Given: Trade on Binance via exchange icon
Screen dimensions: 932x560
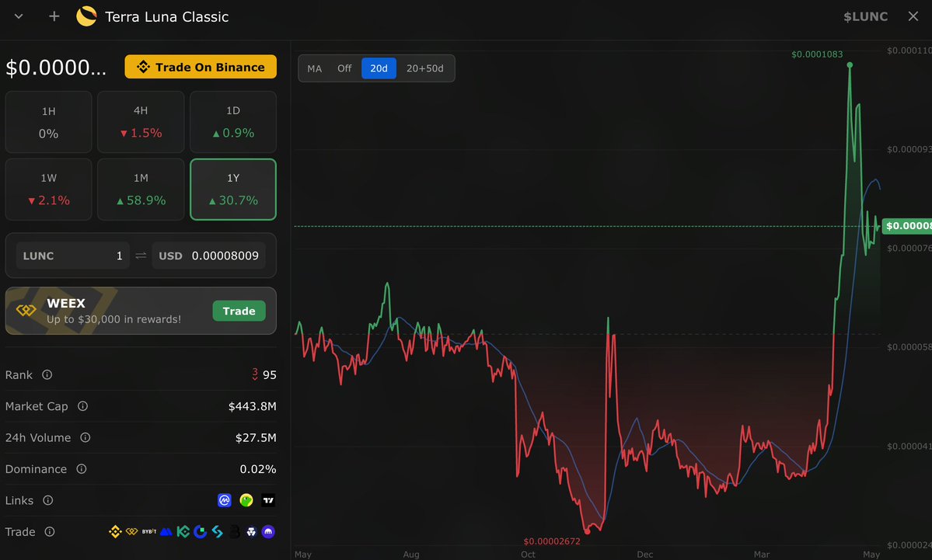Looking at the screenshot, I should click(x=115, y=532).
